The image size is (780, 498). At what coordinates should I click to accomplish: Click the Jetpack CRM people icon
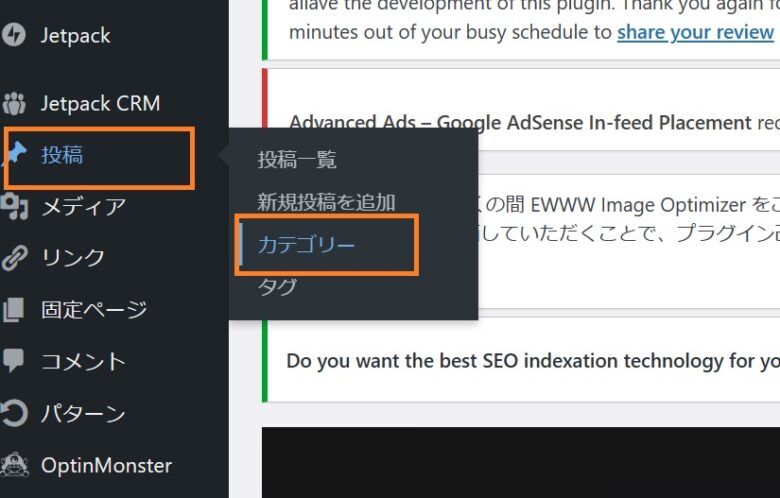14,103
